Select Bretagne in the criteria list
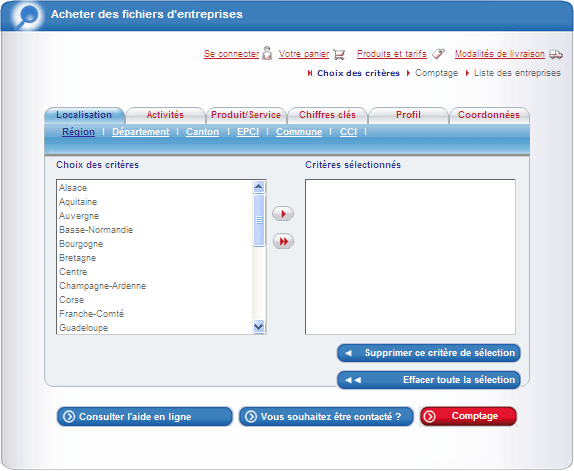This screenshot has width=574, height=471. (x=78, y=258)
